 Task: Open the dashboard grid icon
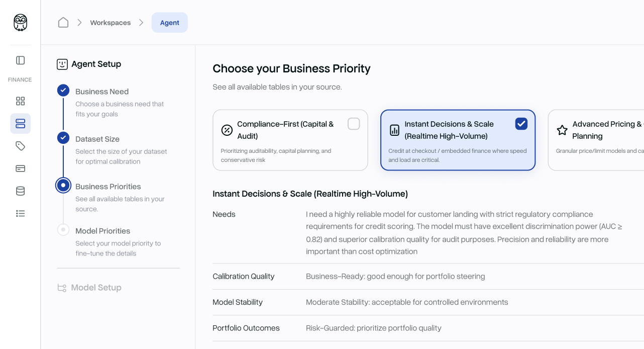(20, 101)
